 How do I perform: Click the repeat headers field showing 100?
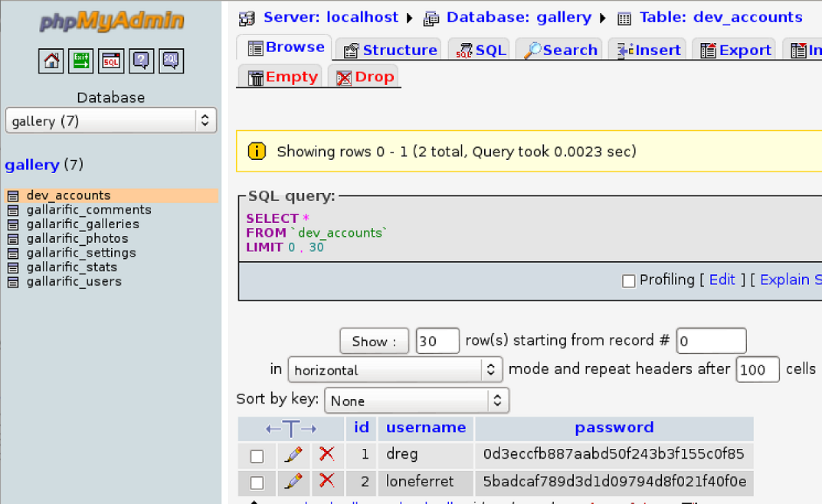[x=758, y=370]
